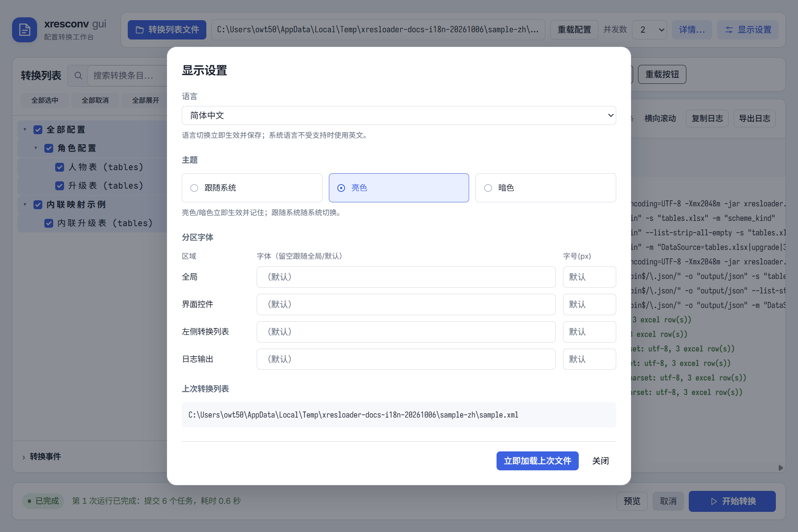798x532 pixels.
Task: Focus the 日志输出 font size field
Action: tap(589, 359)
